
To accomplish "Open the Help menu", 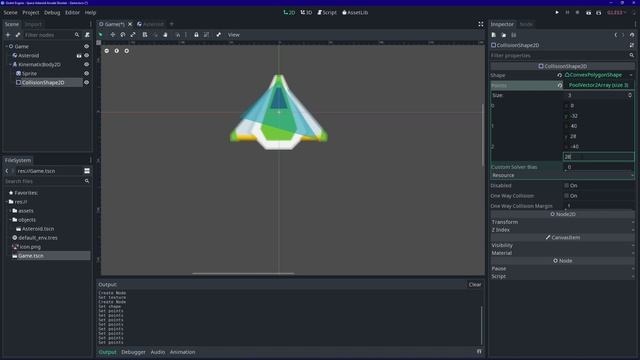I will [90, 13].
